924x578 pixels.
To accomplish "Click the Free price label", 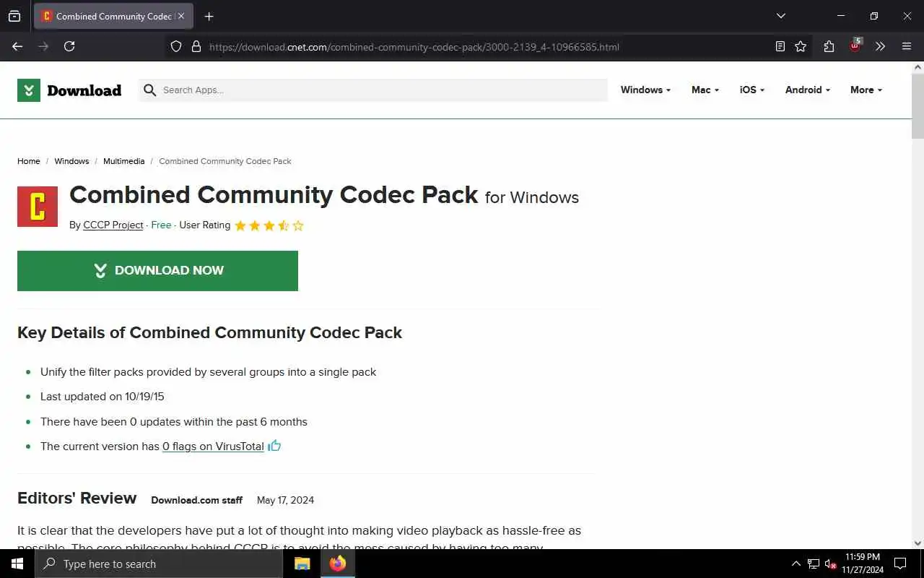I will point(161,225).
